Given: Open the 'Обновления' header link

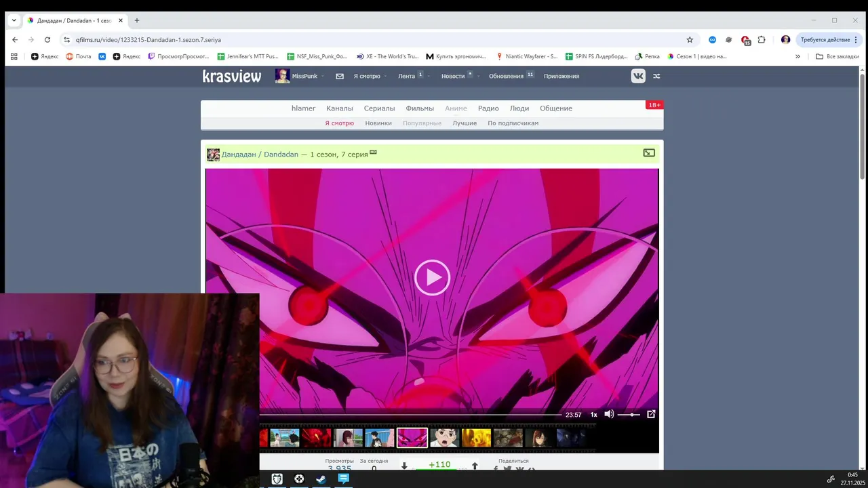Looking at the screenshot, I should [x=507, y=76].
